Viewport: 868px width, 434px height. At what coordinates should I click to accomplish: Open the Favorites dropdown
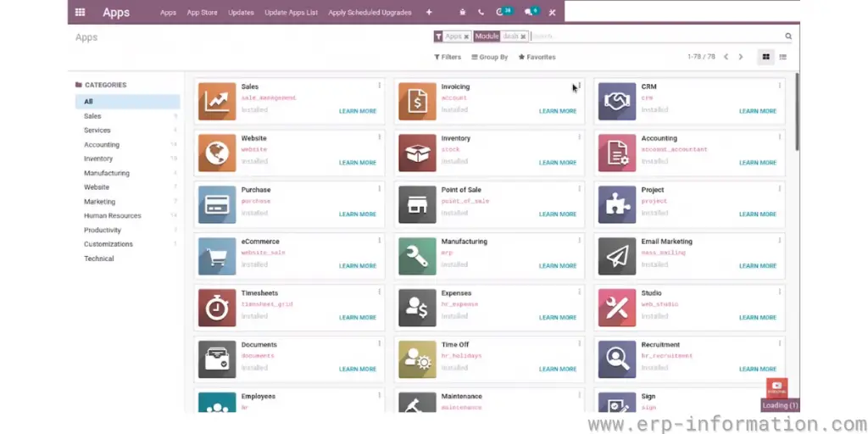point(537,57)
